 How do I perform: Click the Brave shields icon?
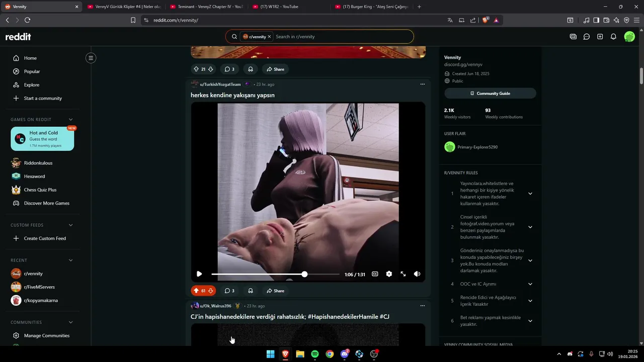tap(486, 20)
